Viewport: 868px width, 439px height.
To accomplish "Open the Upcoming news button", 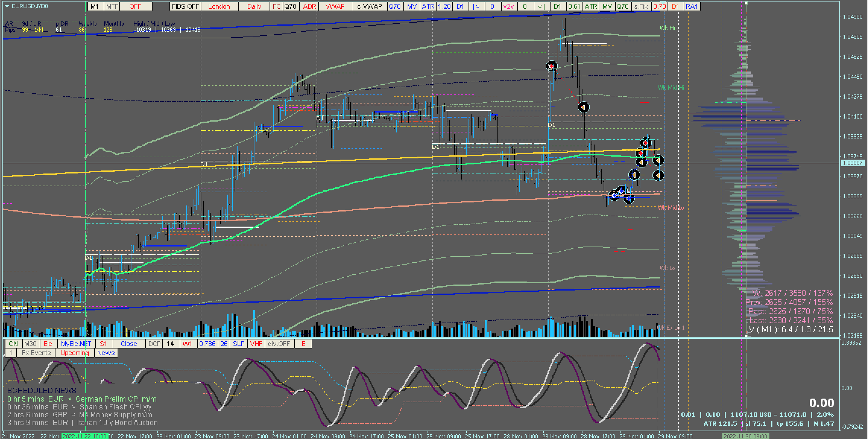I will pos(74,353).
